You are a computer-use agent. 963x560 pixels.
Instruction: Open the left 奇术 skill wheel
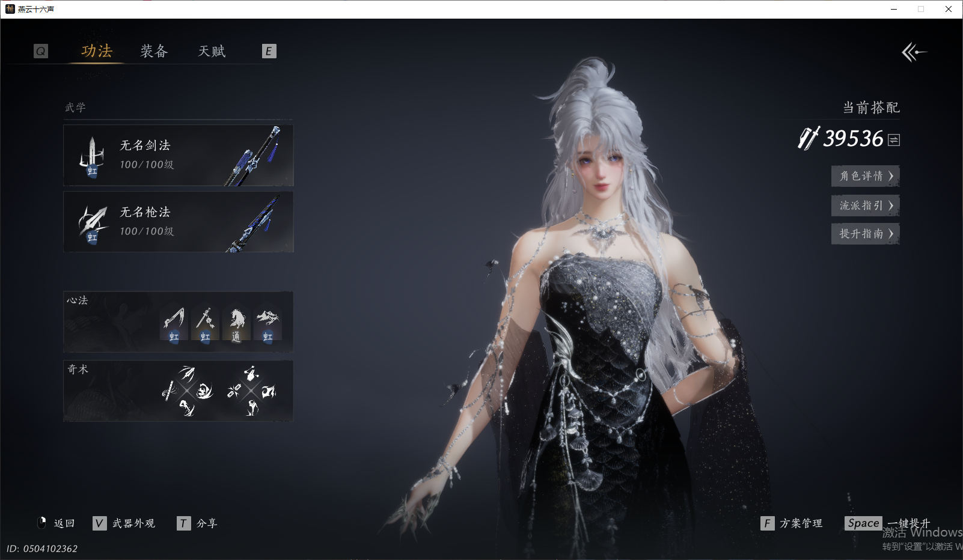click(x=187, y=391)
